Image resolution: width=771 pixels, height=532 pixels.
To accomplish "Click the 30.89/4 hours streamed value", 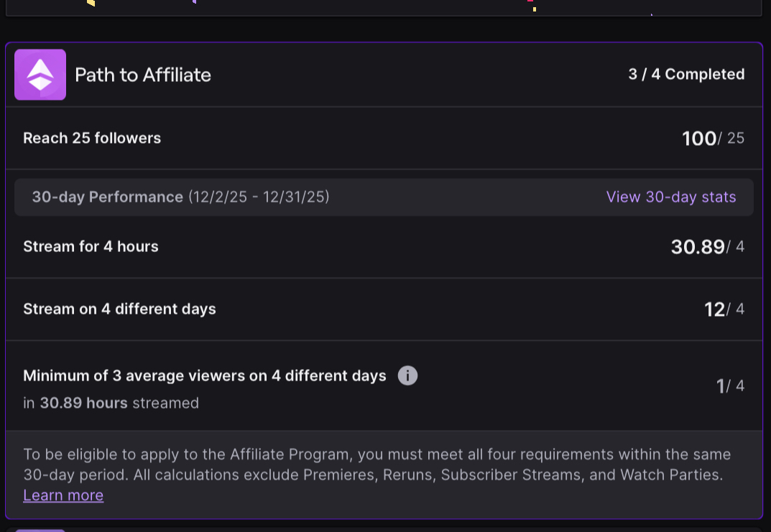I will (707, 247).
